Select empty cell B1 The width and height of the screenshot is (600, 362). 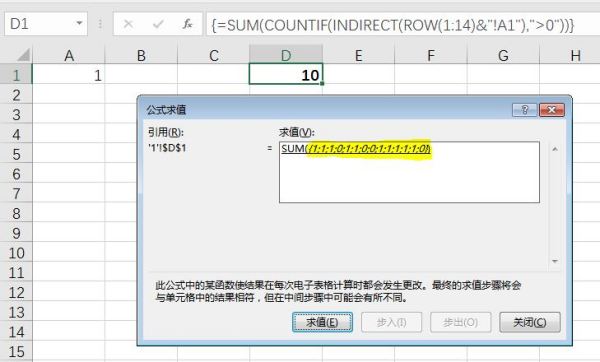(x=141, y=75)
